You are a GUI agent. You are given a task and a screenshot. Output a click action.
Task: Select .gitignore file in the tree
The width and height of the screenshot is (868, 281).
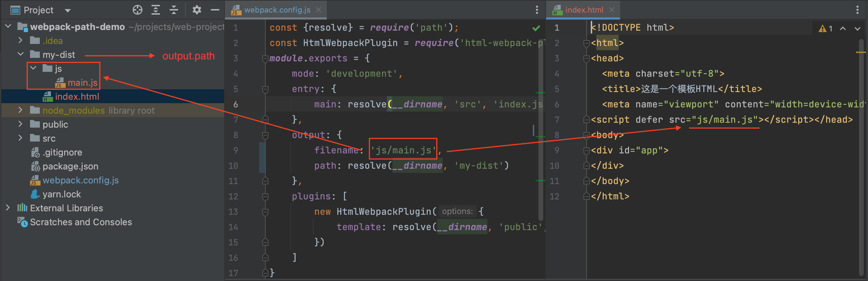tap(62, 152)
